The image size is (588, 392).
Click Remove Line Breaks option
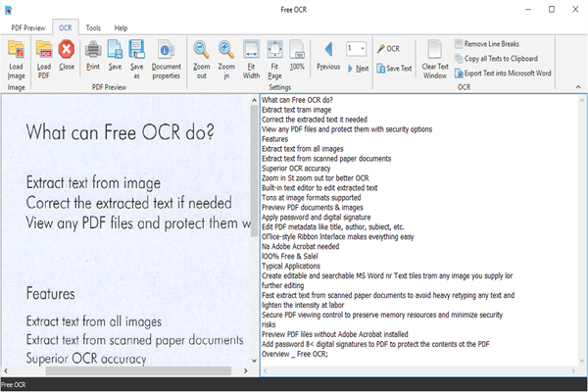point(499,44)
